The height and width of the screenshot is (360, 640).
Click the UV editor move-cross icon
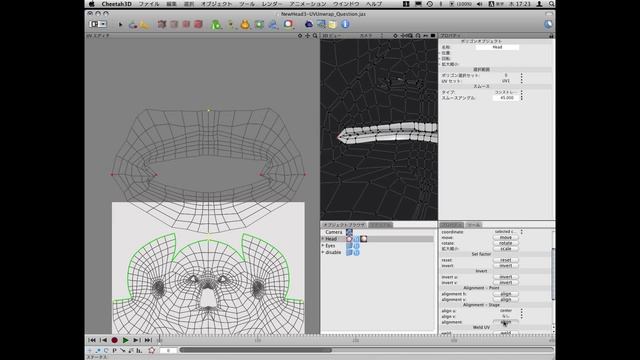307,36
